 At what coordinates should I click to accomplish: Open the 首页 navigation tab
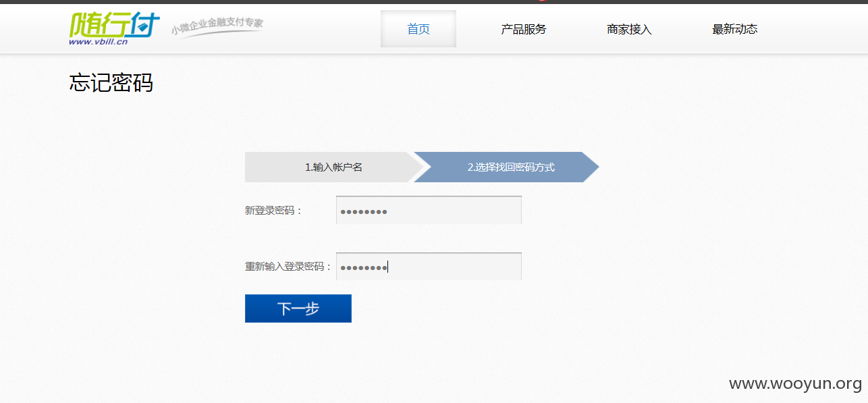418,29
